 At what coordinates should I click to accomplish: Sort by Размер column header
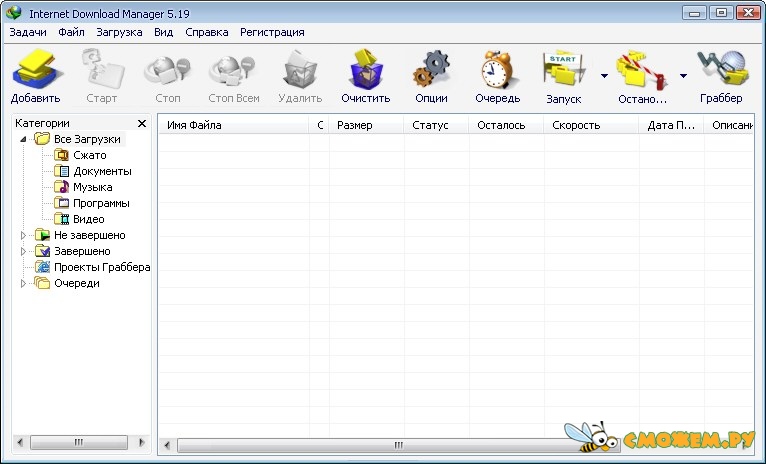pyautogui.click(x=366, y=125)
